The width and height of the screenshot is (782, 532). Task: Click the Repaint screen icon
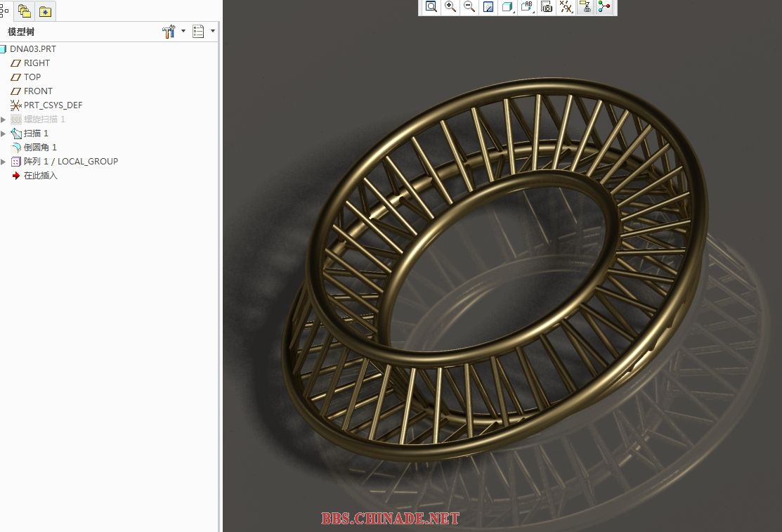pos(489,7)
